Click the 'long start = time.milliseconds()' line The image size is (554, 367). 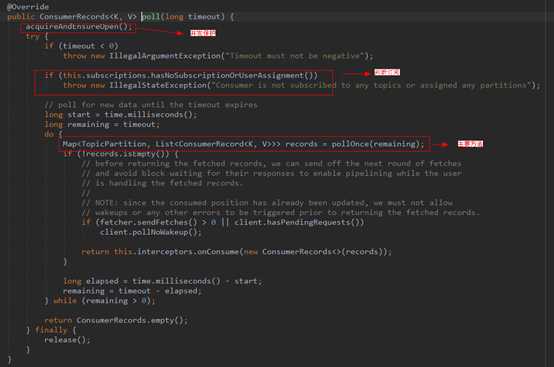[120, 115]
